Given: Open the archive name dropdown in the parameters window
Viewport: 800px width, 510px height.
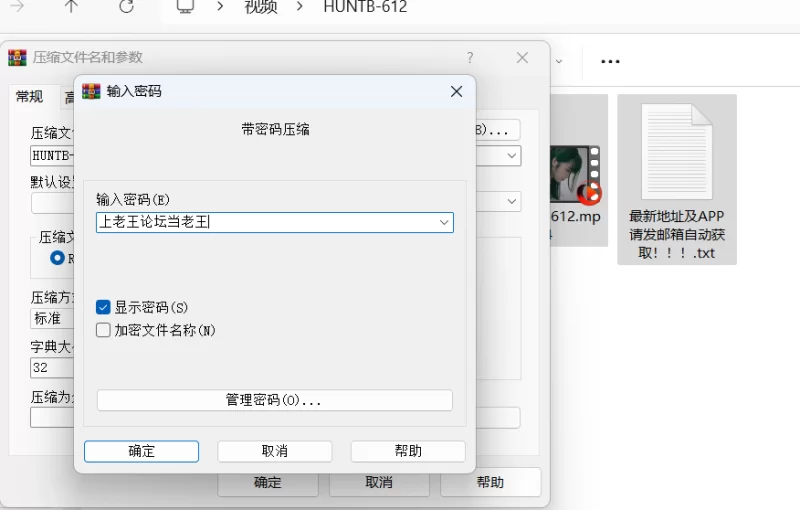Looking at the screenshot, I should [x=512, y=156].
